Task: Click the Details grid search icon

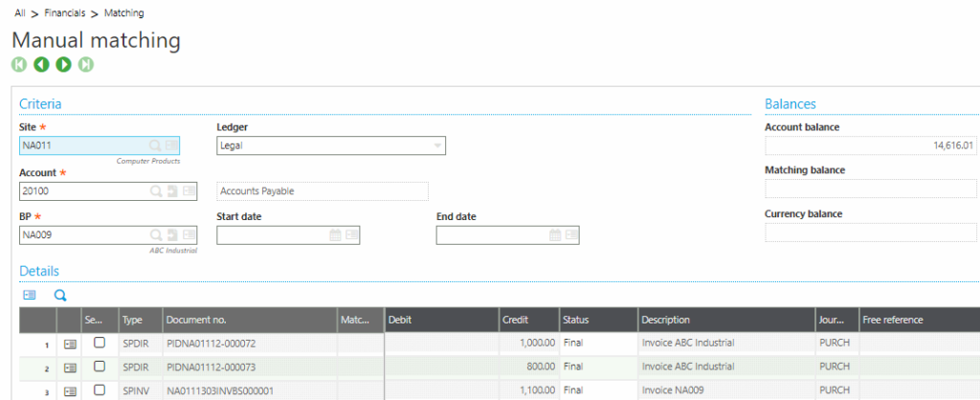Action: pos(60,297)
